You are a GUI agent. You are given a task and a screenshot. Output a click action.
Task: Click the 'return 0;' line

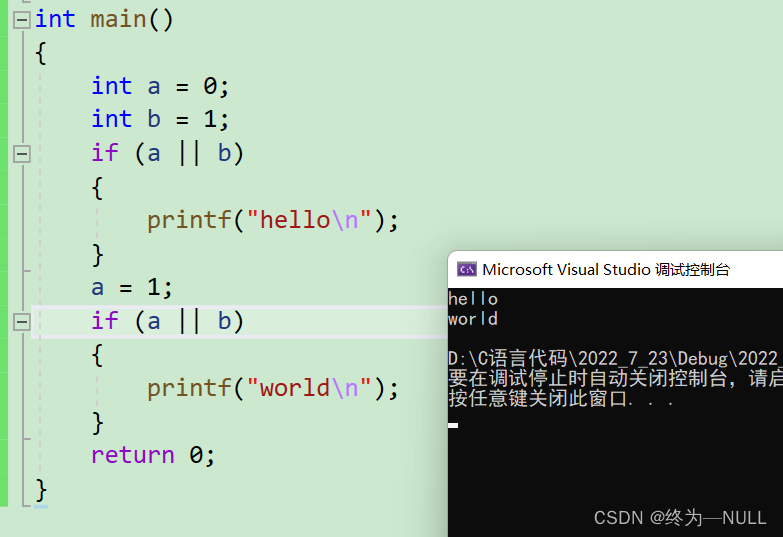click(153, 456)
